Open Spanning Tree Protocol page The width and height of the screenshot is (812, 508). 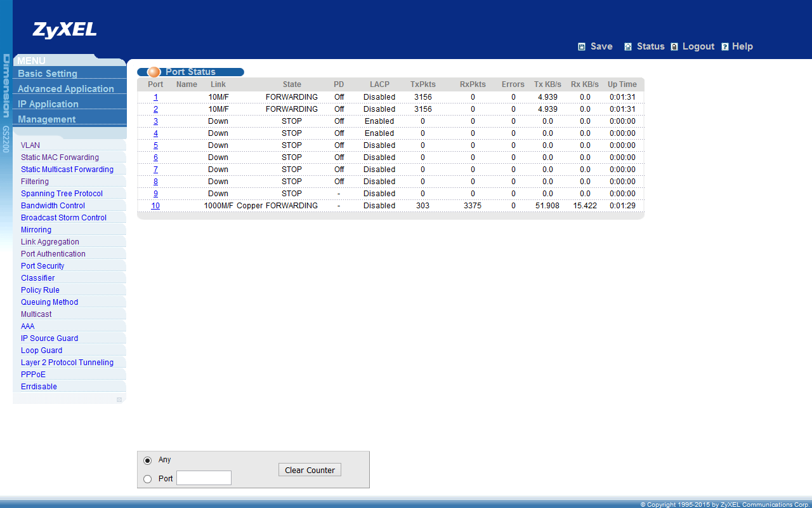(x=62, y=194)
